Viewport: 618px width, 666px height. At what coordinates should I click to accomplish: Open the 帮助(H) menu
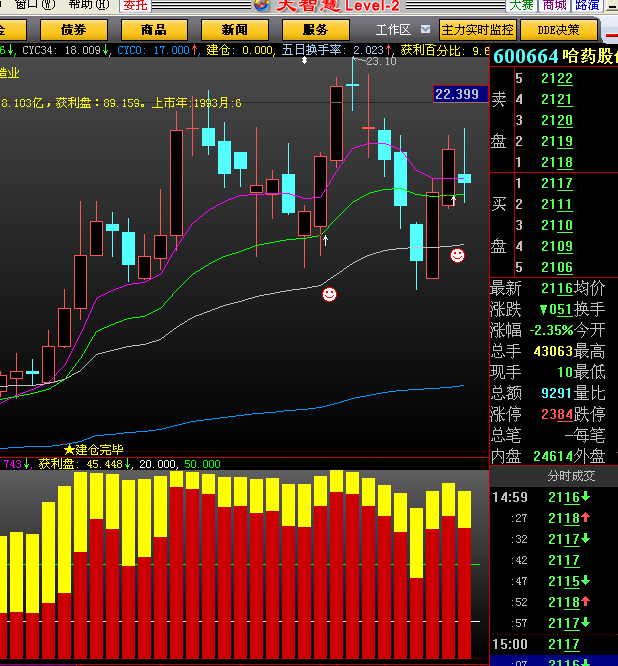[x=88, y=5]
